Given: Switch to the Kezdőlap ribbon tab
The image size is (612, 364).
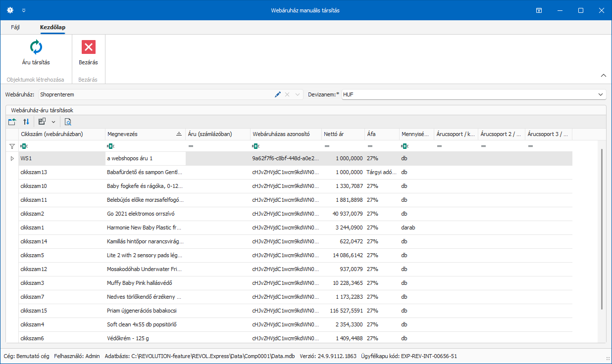Looking at the screenshot, I should 53,27.
